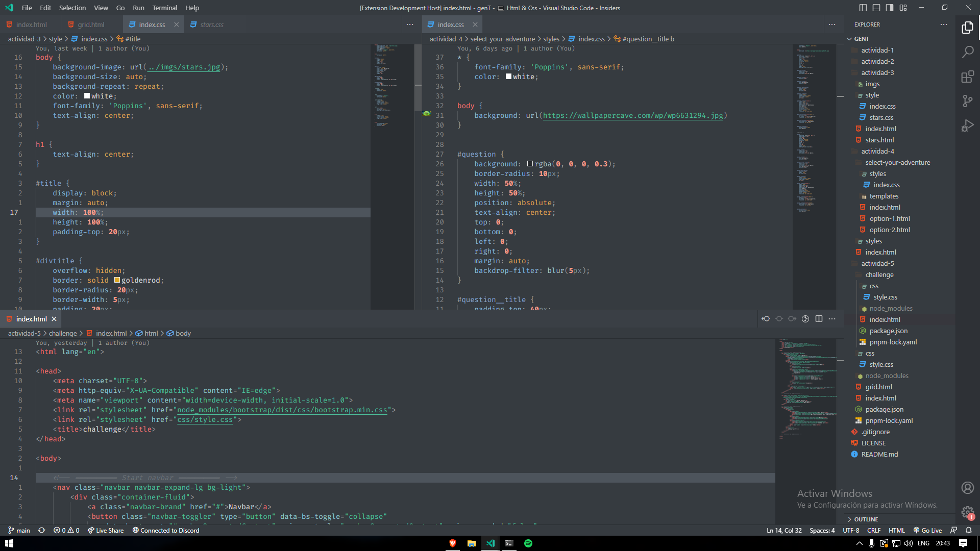This screenshot has height=551, width=980.
Task: Click the goldenrod color swatch
Action: pos(117,280)
